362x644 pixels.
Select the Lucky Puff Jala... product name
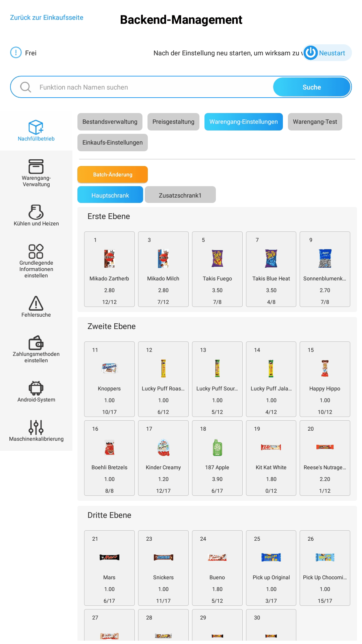pos(271,388)
